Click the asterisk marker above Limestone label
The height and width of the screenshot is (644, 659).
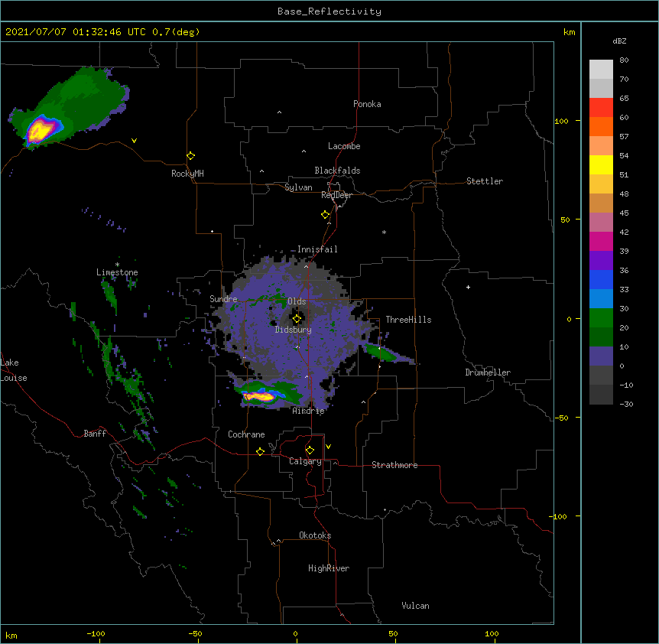117,265
